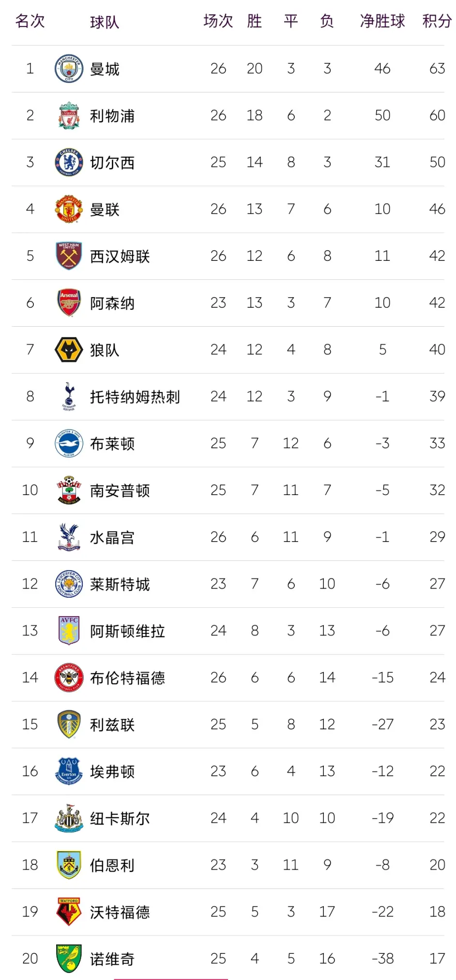Sort table by 积分 column header
Viewport: 456px width, 980px height.
[x=437, y=21]
